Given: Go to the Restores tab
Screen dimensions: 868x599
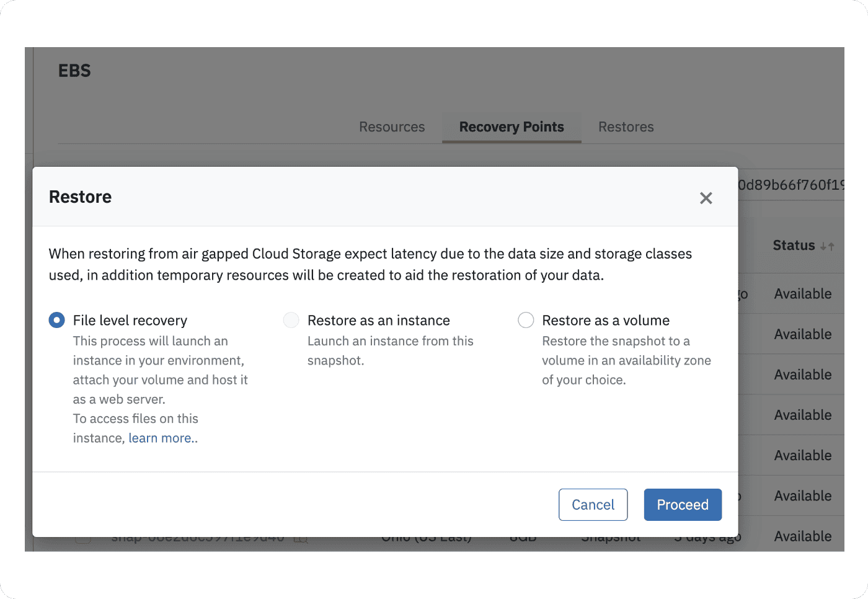Looking at the screenshot, I should point(626,127).
